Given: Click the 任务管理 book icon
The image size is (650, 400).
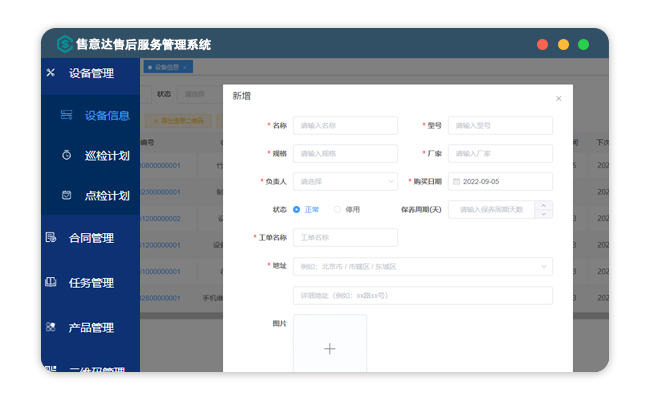Looking at the screenshot, I should pyautogui.click(x=51, y=282).
